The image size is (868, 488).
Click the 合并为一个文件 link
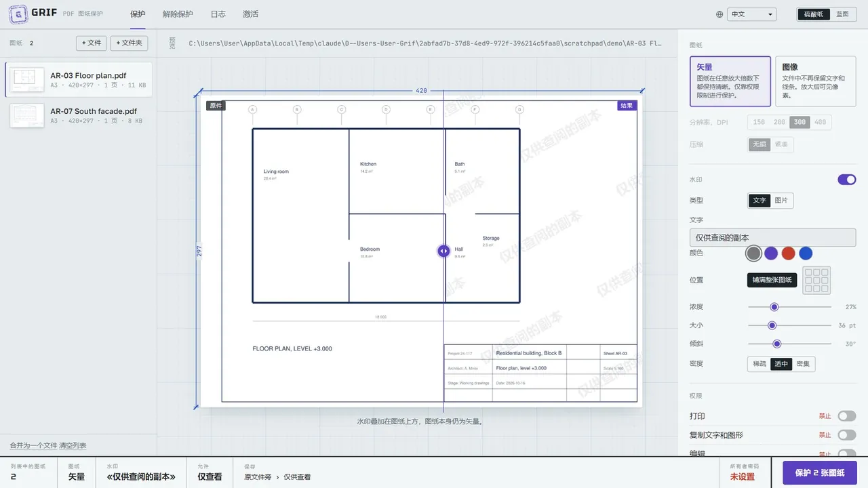[33, 445]
